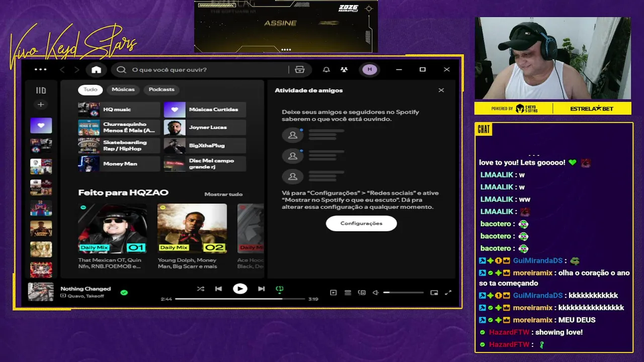Viewport: 644px width, 362px height.
Task: Open the 'Joyner Lucas' tile
Action: click(x=205, y=128)
